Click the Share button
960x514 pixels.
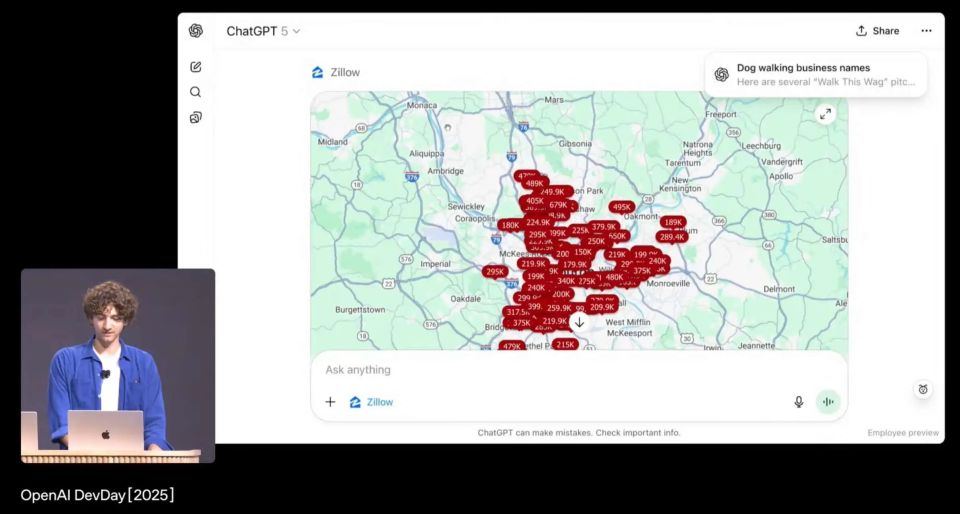tap(877, 31)
